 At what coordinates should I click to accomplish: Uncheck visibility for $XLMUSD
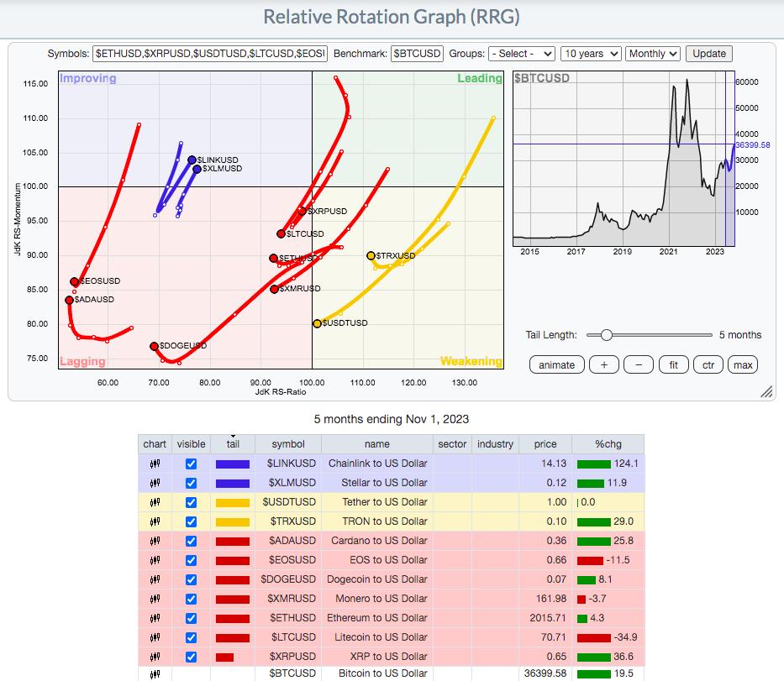click(x=191, y=483)
